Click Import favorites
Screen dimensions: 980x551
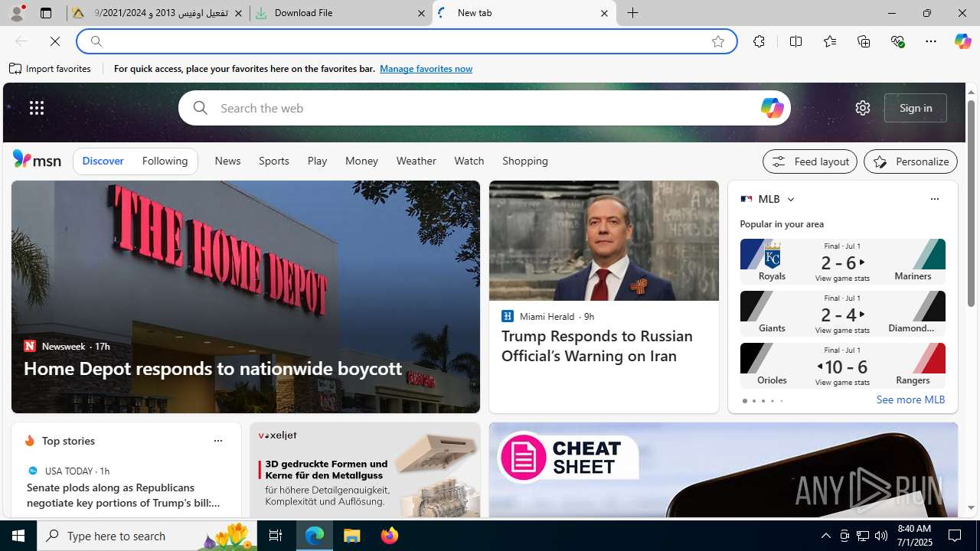51,69
